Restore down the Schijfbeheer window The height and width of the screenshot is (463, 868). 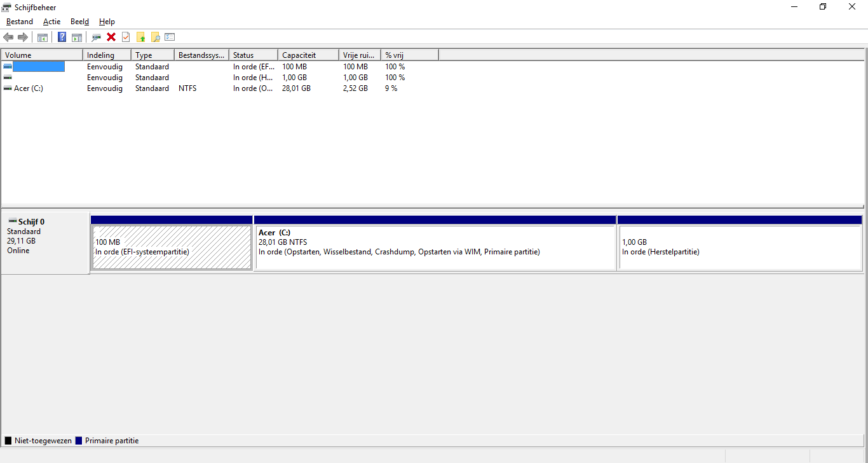click(823, 7)
